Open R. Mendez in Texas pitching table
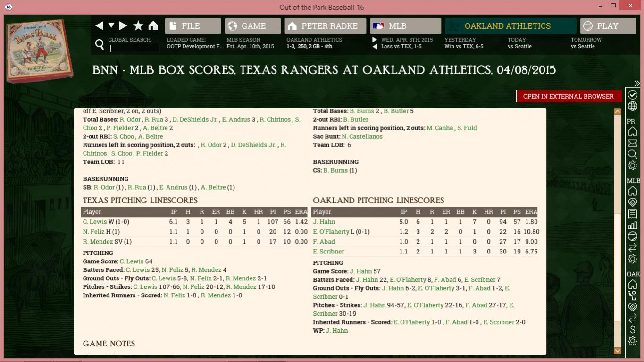The image size is (644, 362). click(98, 242)
